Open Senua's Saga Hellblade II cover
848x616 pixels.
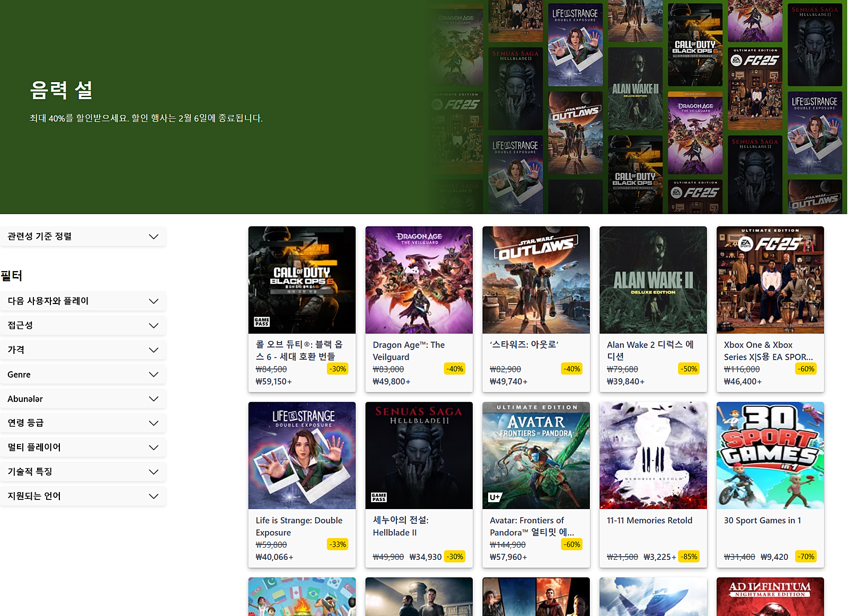(x=419, y=456)
